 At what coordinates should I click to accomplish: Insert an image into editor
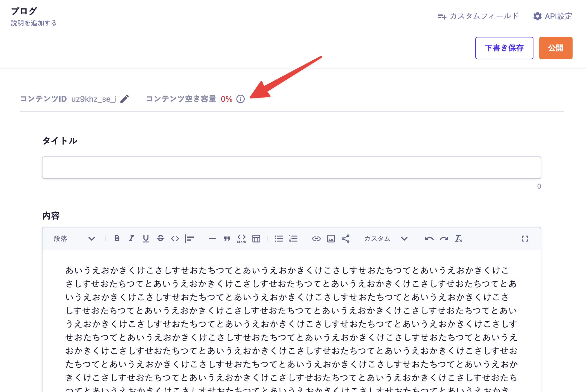(331, 238)
